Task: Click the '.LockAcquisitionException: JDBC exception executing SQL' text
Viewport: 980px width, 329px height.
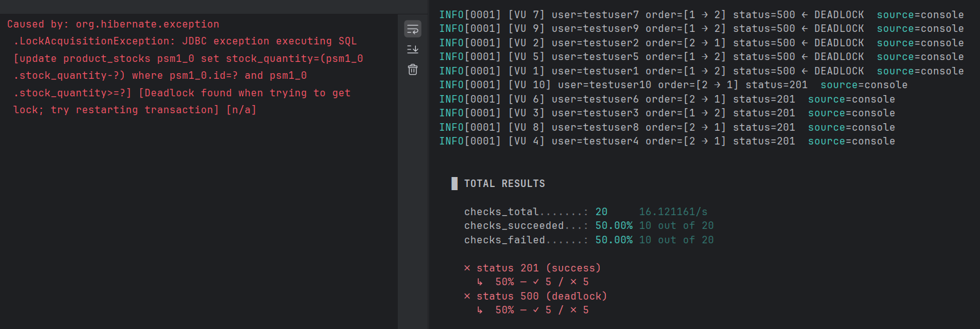Action: coord(185,41)
